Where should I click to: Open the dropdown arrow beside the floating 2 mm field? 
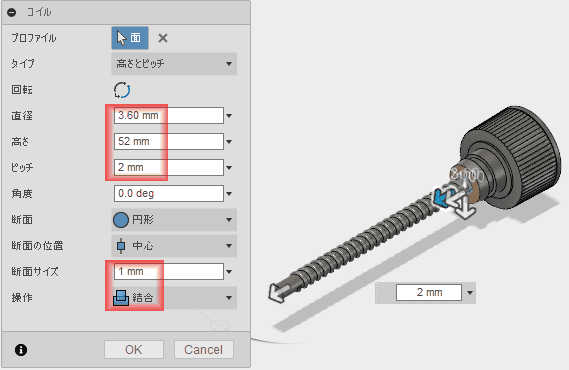click(x=470, y=293)
